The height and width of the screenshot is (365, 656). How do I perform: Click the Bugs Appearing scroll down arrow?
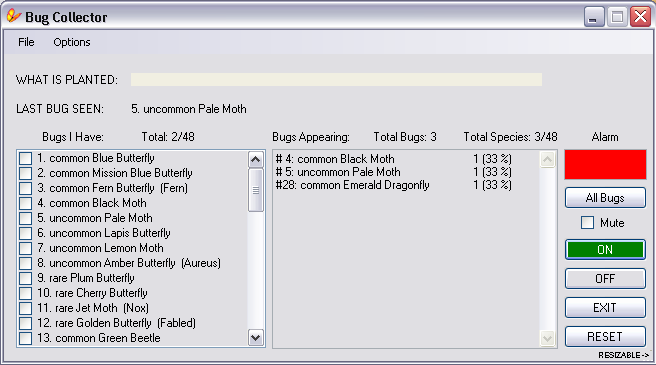pyautogui.click(x=548, y=338)
